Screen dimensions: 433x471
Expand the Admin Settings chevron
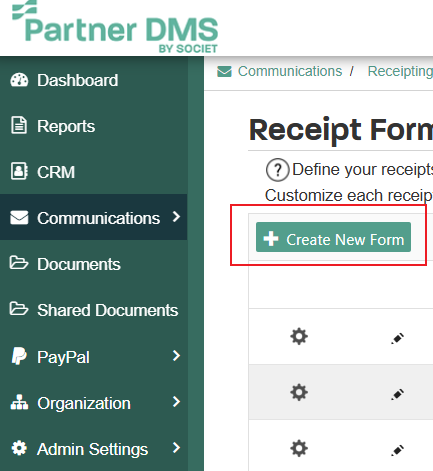[x=176, y=448]
